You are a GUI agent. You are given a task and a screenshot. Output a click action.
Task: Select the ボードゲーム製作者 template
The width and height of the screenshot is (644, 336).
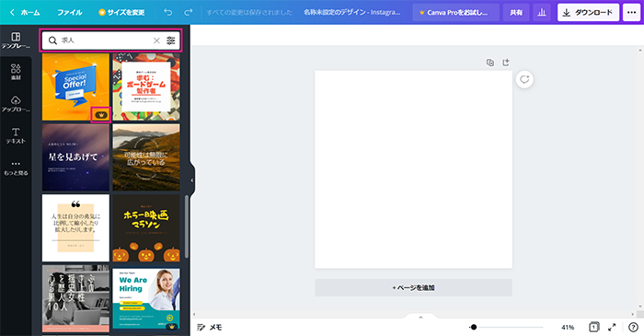[146, 87]
